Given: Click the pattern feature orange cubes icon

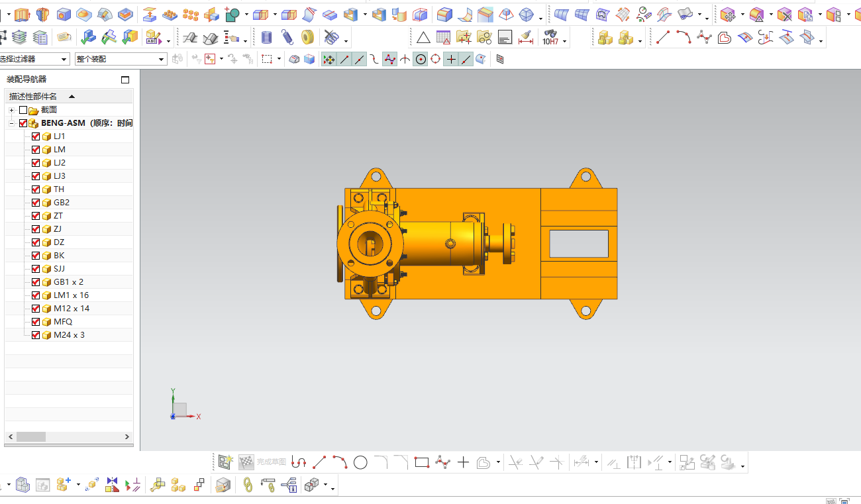Looking at the screenshot, I should coord(191,14).
